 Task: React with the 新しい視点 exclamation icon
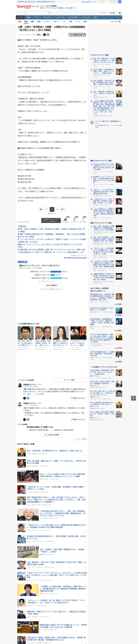[83, 219]
